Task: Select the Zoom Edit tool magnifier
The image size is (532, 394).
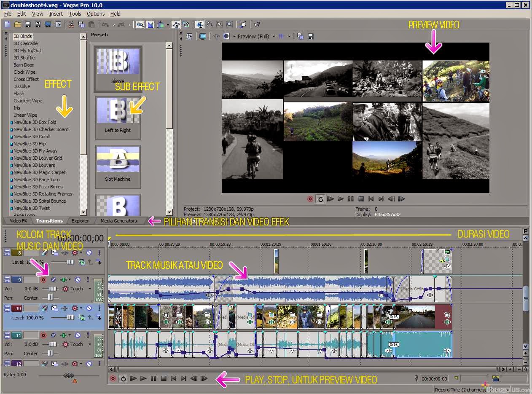Action: [230, 24]
